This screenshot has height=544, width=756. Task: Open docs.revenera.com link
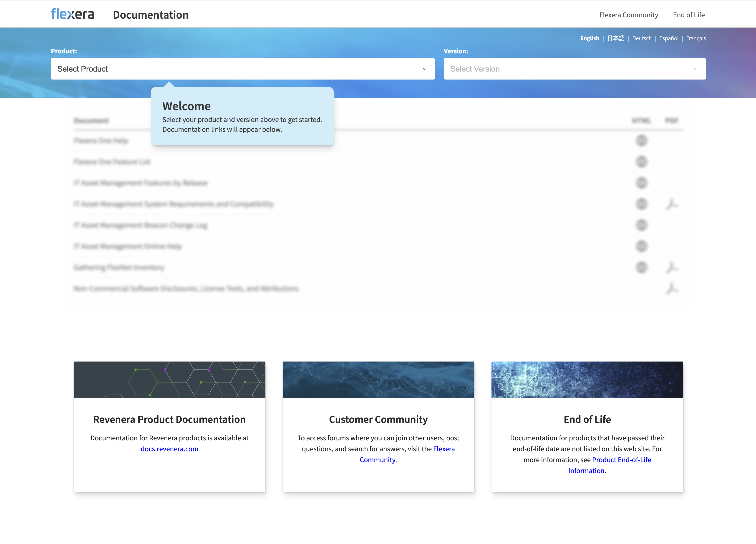click(169, 449)
